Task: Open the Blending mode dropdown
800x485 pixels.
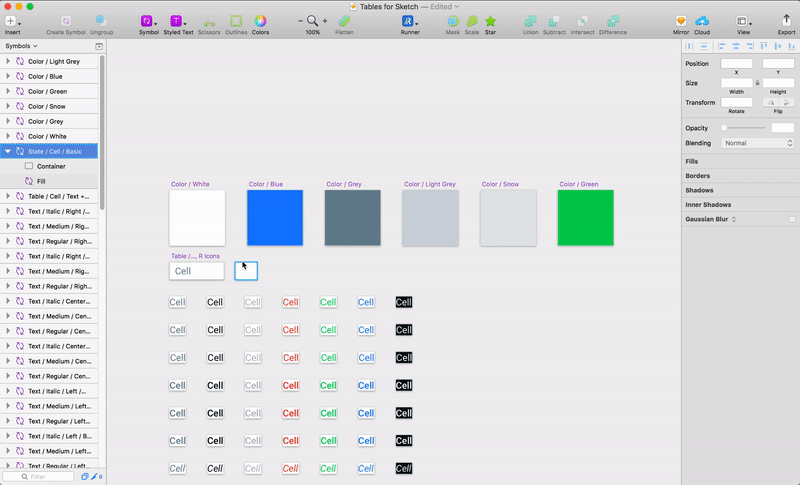Action: (x=758, y=143)
